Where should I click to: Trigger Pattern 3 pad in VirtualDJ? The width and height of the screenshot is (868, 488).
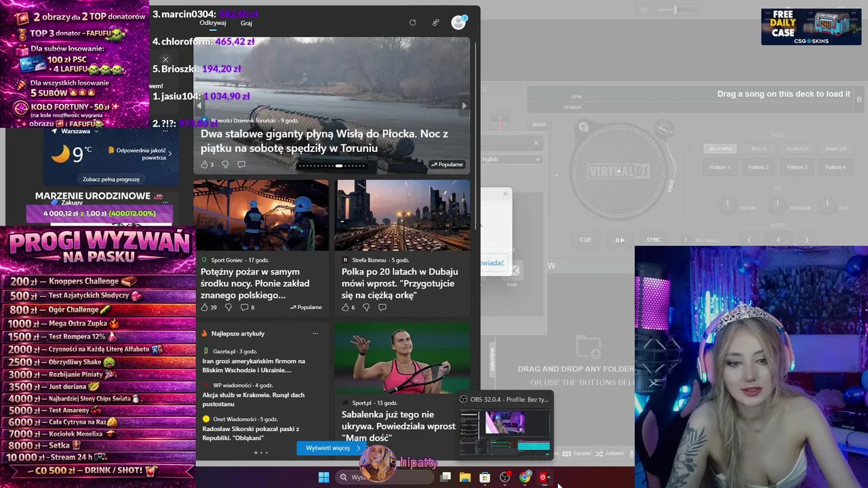797,167
